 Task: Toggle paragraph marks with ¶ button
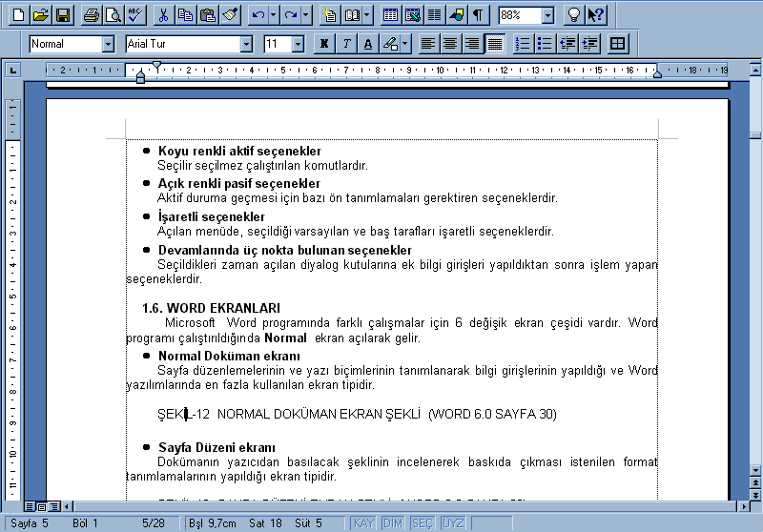[x=479, y=15]
